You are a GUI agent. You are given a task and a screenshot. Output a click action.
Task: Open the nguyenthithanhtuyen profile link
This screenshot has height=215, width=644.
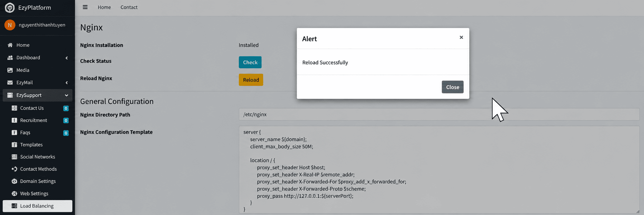pyautogui.click(x=42, y=25)
